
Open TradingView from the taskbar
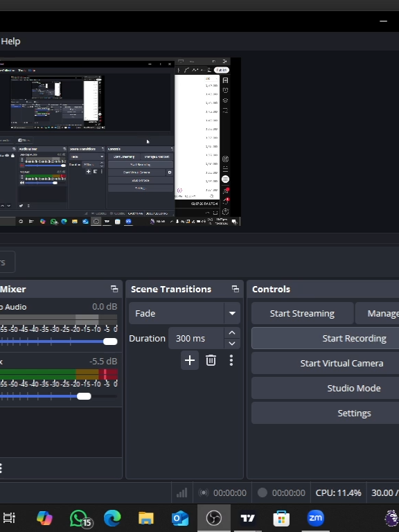[248, 517]
